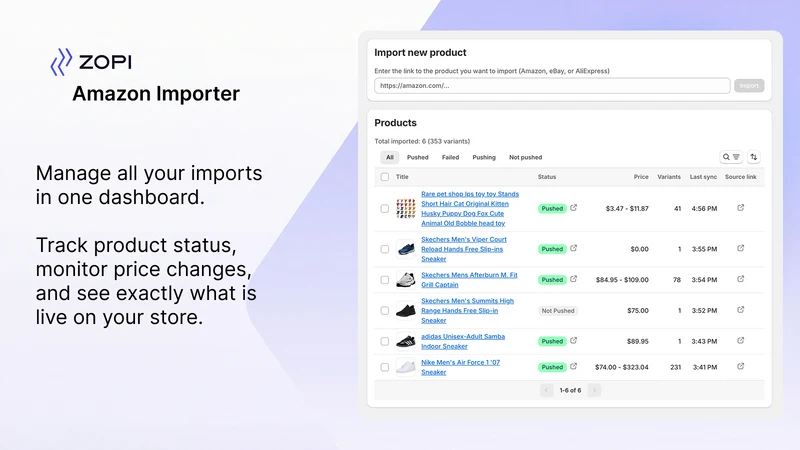Viewport: 800px width, 450px height.
Task: Open the Rare pet shop lps toy link
Action: (470, 209)
